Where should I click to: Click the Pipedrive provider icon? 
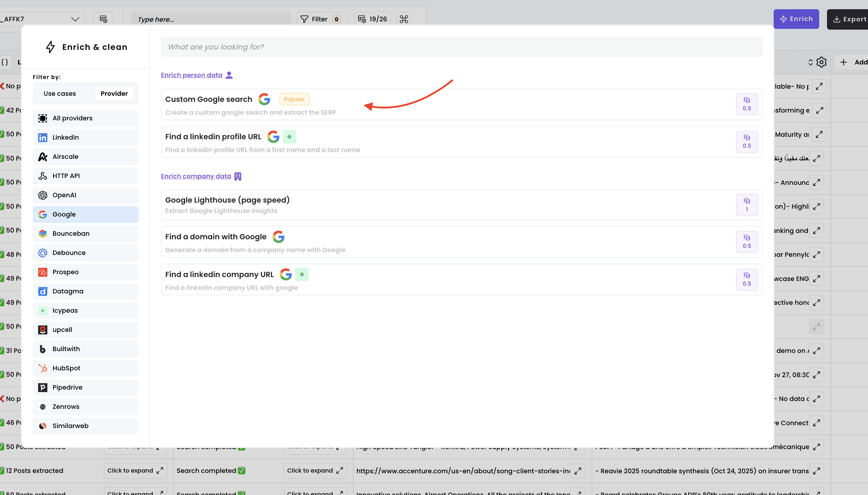pos(43,387)
